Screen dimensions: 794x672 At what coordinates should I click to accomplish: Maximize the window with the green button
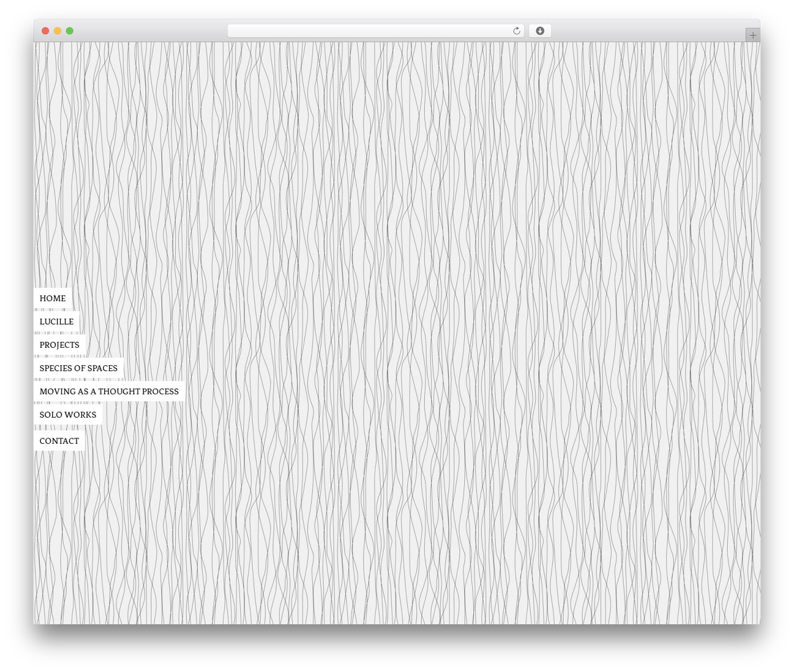pos(69,31)
